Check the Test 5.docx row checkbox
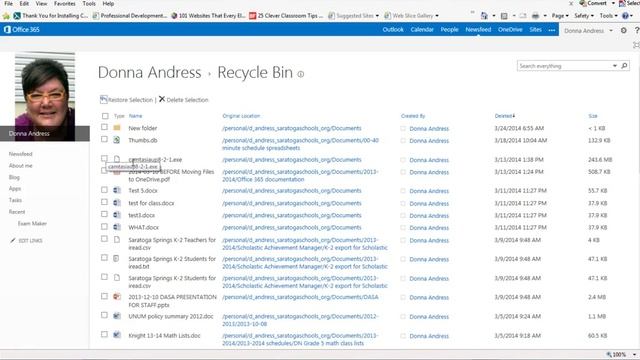Image resolution: width=640 pixels, height=360 pixels. coord(104,190)
